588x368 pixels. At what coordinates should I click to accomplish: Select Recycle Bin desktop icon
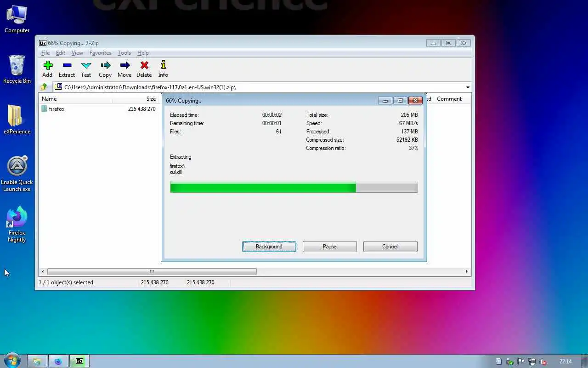click(x=17, y=69)
